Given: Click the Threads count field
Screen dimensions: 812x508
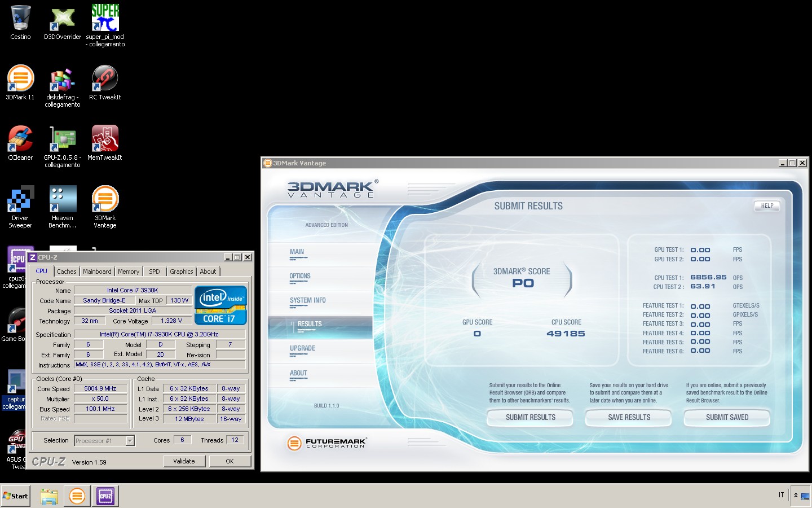Looking at the screenshot, I should point(235,440).
